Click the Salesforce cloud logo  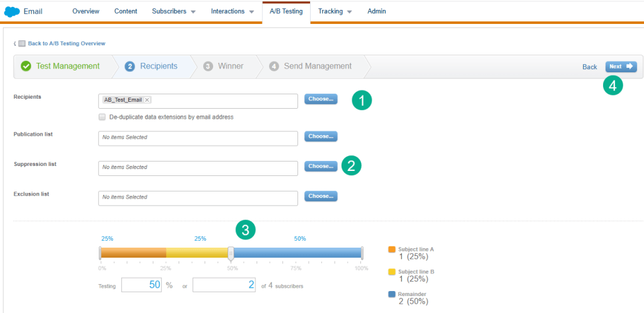12,11
